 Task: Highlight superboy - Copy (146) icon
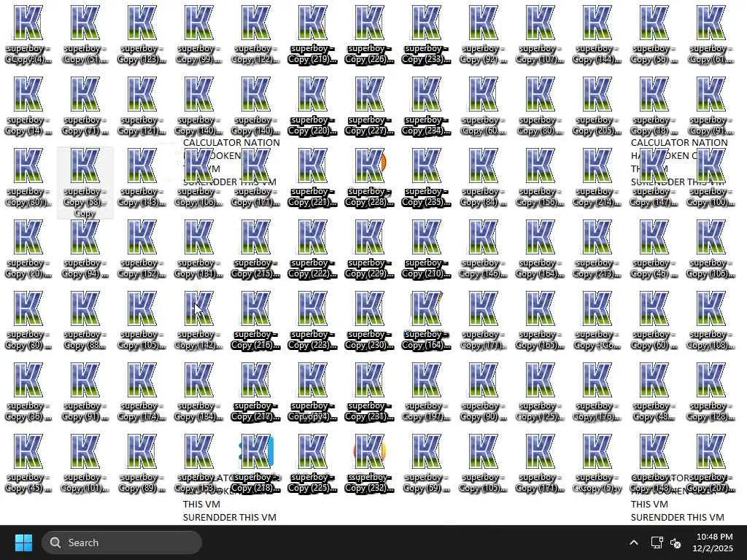[483, 249]
